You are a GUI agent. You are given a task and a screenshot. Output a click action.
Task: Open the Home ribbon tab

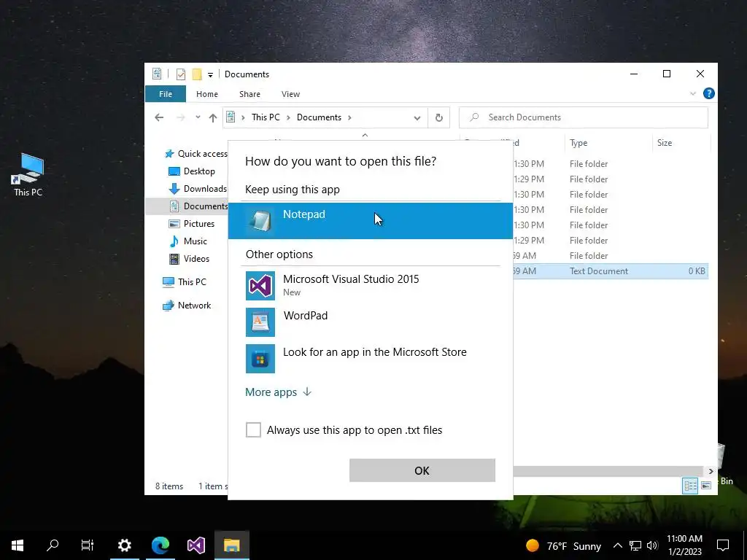tap(206, 94)
